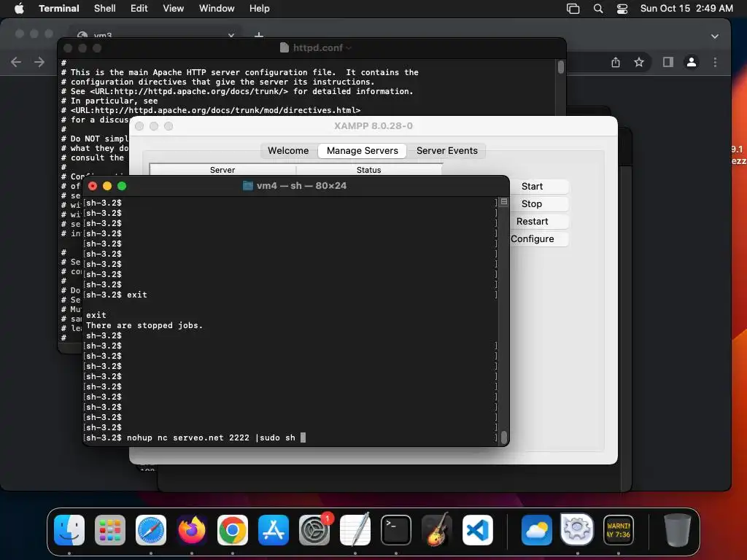The height and width of the screenshot is (560, 747).
Task: Open the Trash in the Dock
Action: (678, 529)
